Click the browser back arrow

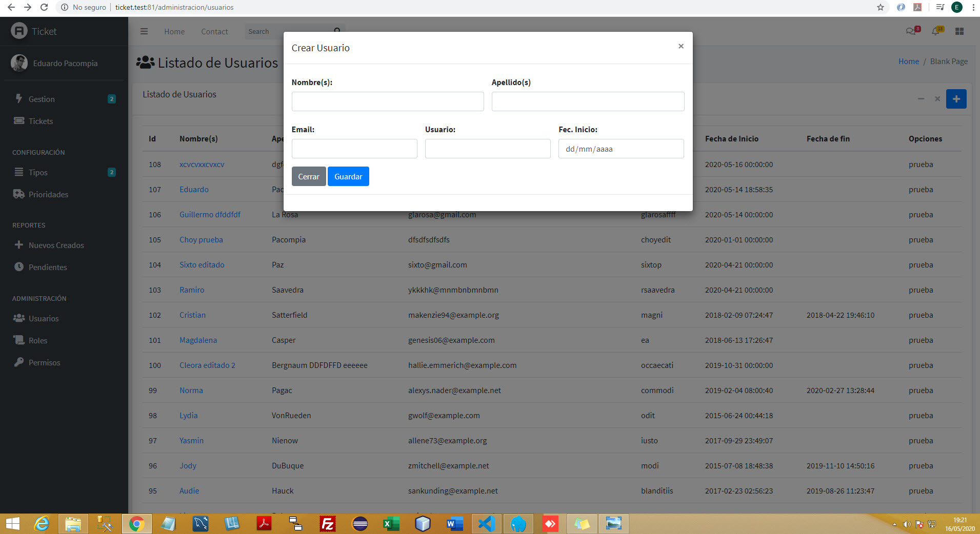[x=11, y=7]
